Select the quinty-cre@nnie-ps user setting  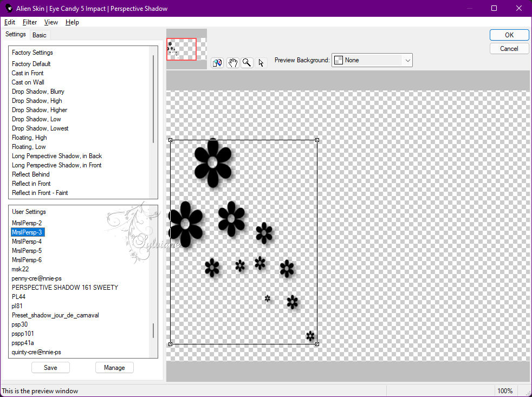point(36,352)
